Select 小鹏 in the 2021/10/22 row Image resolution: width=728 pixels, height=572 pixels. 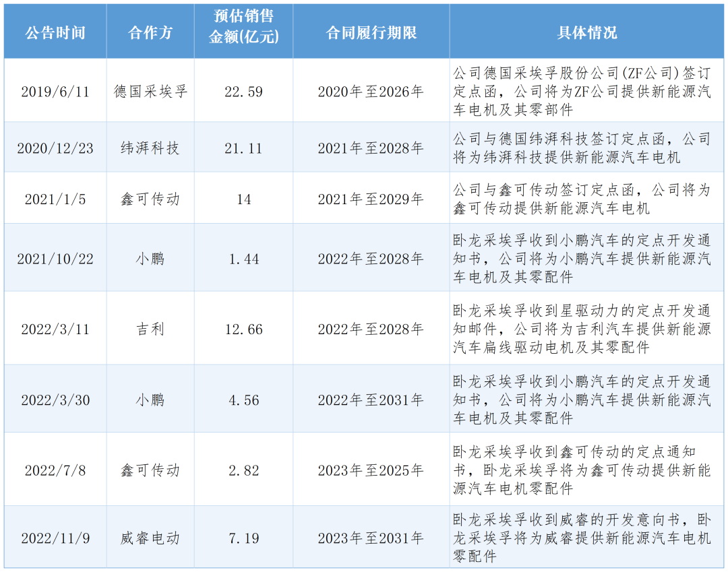[x=150, y=259]
